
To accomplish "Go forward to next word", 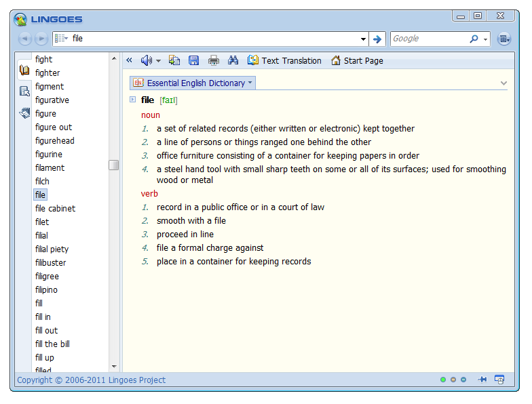I will click(41, 39).
